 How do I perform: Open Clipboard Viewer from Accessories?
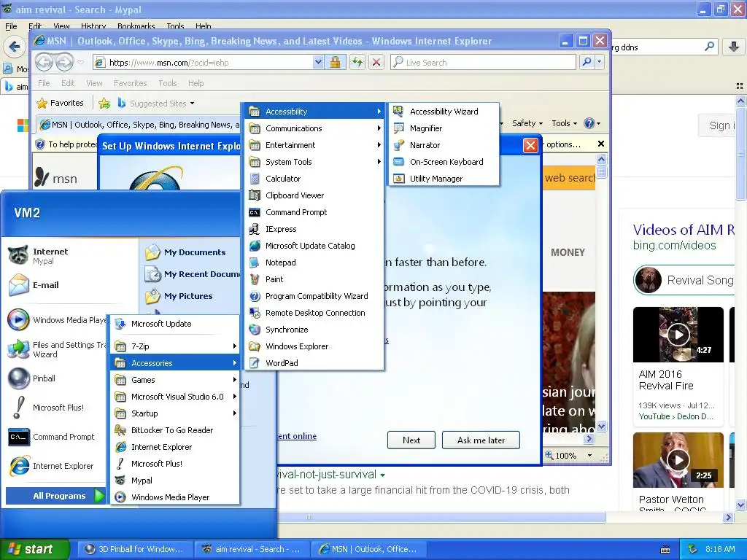[x=314, y=195]
